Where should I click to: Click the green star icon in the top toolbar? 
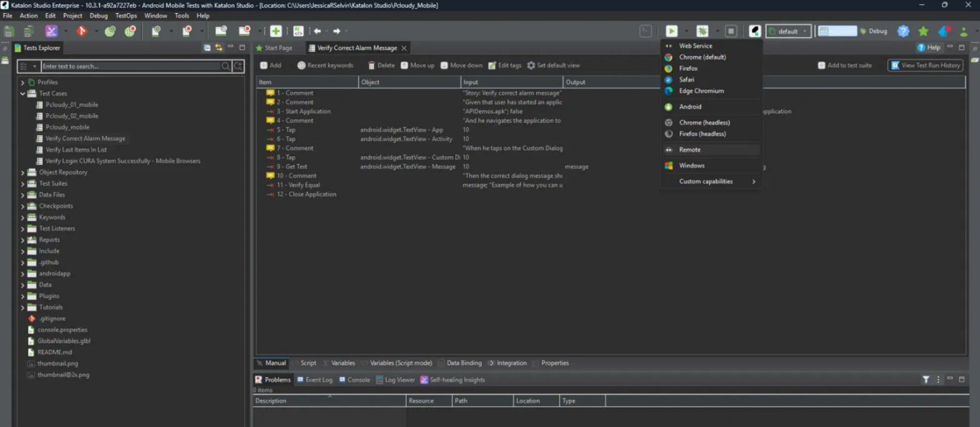click(924, 31)
